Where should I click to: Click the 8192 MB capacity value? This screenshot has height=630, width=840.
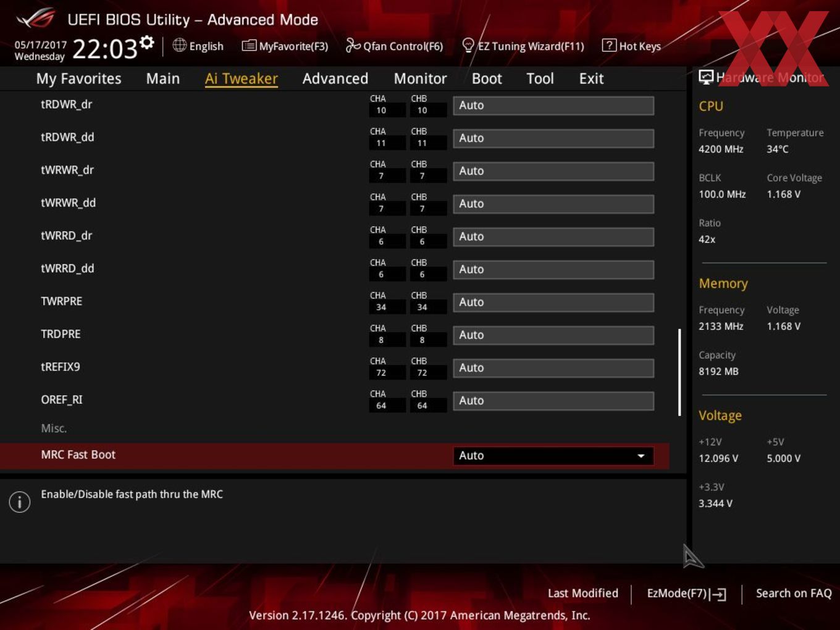pos(718,371)
